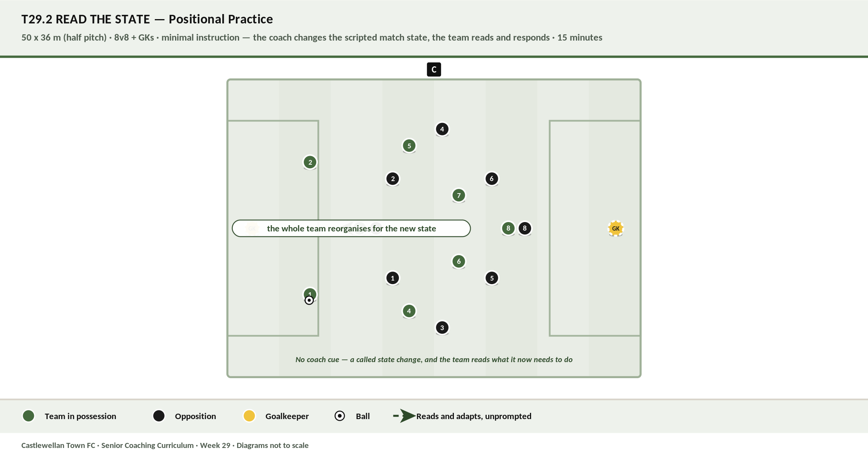The width and height of the screenshot is (868, 455).
Task: Select green player 5 marker
Action: 409,146
